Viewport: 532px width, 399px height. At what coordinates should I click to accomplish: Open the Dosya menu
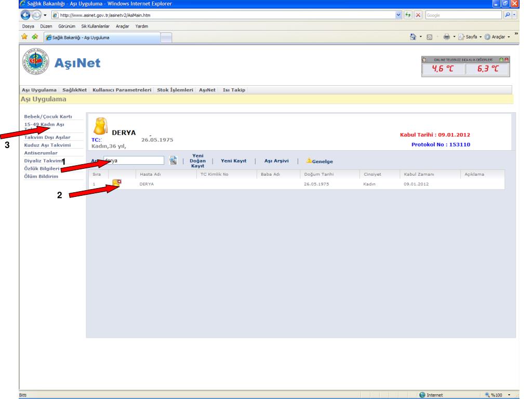(28, 26)
